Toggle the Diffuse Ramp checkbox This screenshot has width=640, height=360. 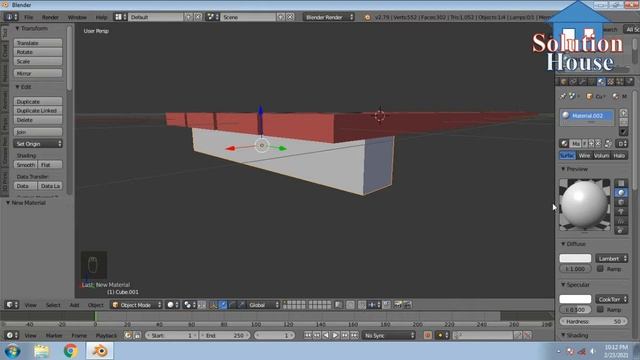pyautogui.click(x=600, y=269)
